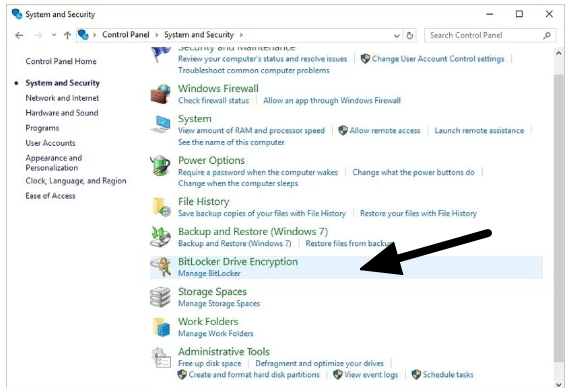The image size is (572, 388).
Task: Click the File History folder icon
Action: tap(161, 207)
